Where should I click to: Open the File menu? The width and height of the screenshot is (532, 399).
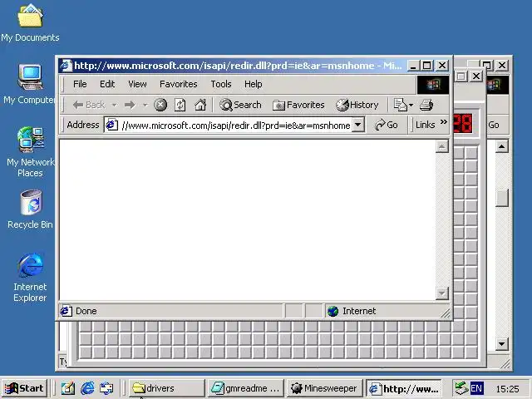[80, 84]
